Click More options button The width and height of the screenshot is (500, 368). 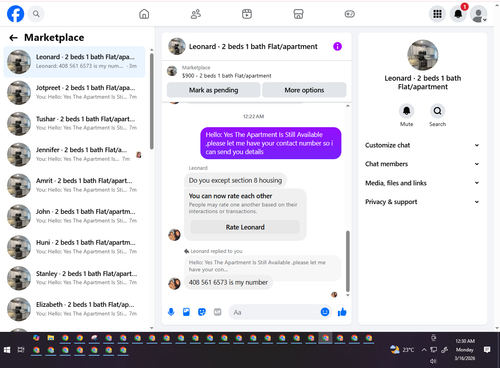[x=304, y=90]
